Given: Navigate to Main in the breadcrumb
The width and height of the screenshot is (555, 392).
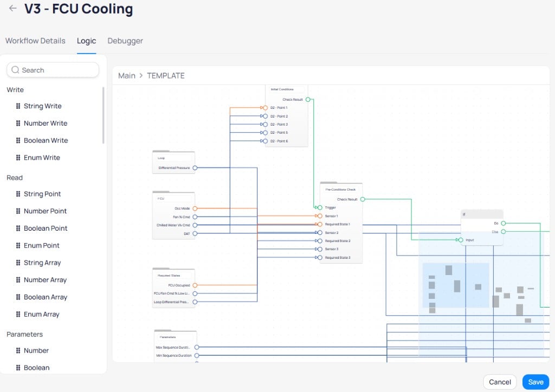Looking at the screenshot, I should (127, 76).
